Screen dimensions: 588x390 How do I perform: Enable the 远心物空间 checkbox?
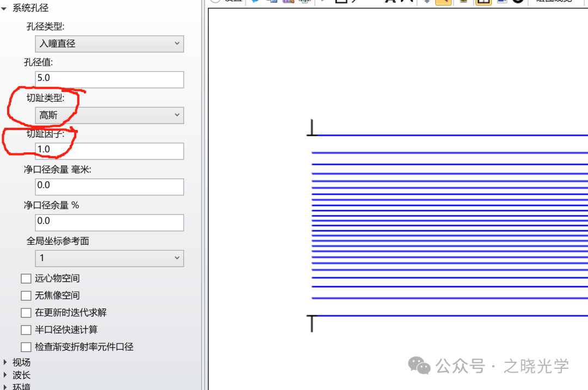click(26, 278)
